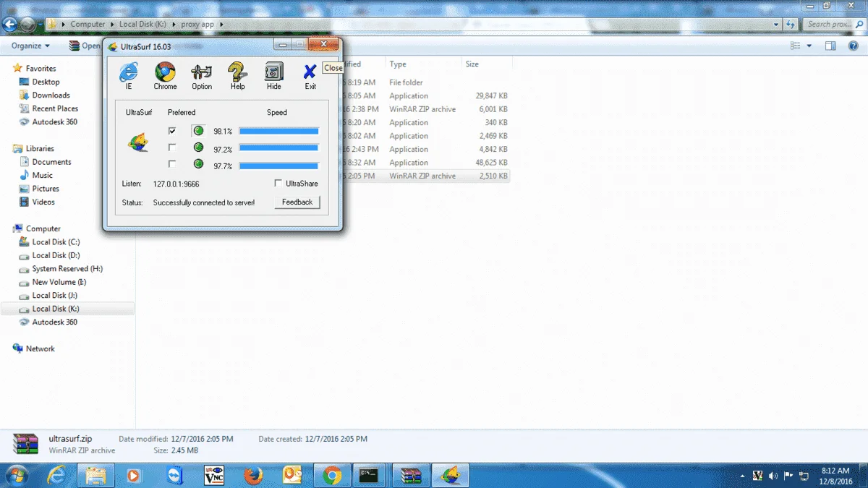Viewport: 868px width, 488px height.
Task: Check the preferred server checkbox for 97.2%
Action: [x=172, y=147]
